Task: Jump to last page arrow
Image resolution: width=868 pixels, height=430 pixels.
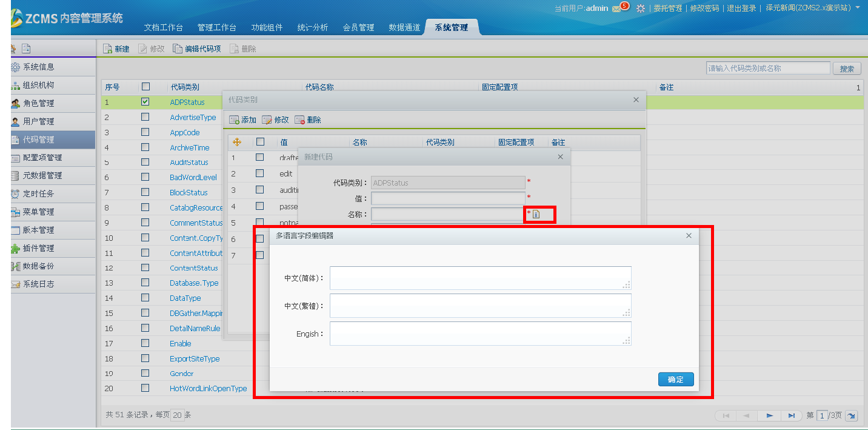Action: click(x=791, y=415)
